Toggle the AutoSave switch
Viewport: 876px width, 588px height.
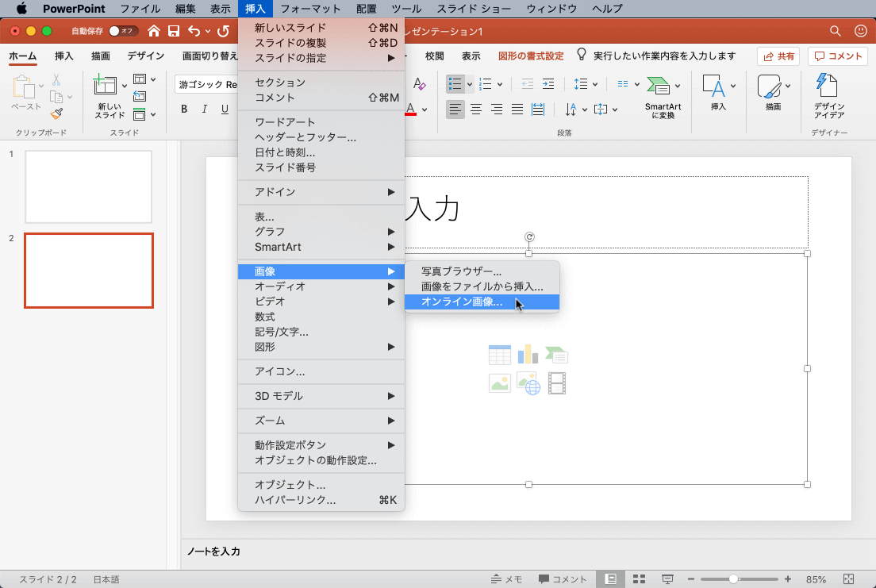[122, 31]
